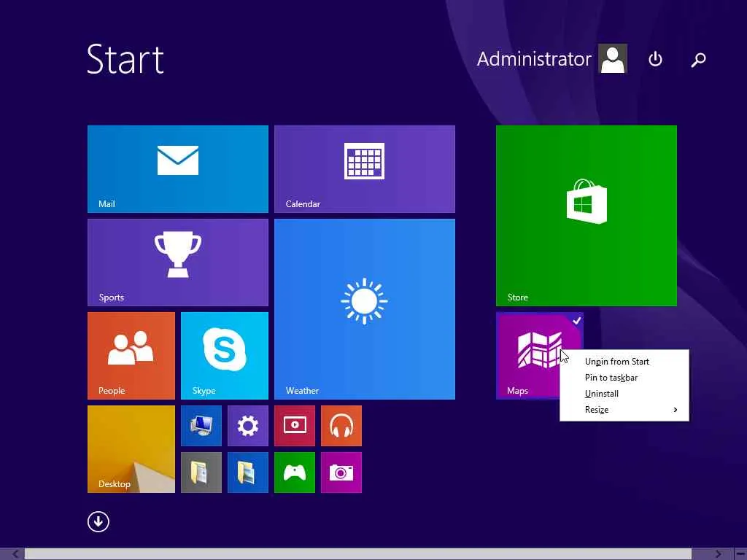This screenshot has height=560, width=747.
Task: Click the Administrator user name
Action: click(534, 59)
